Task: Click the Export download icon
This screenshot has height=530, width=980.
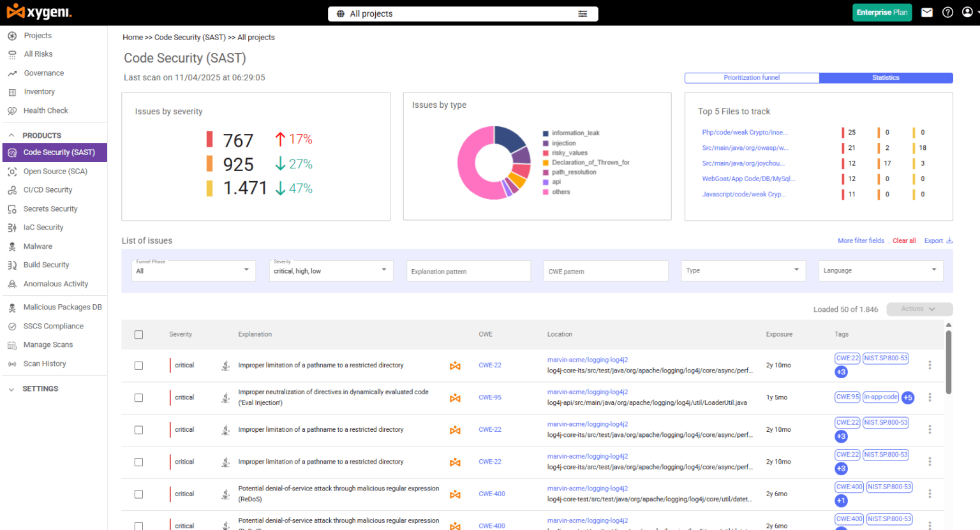Action: [x=949, y=240]
